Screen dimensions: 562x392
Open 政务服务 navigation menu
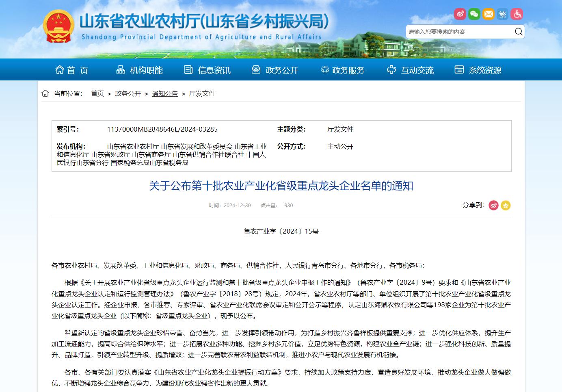tap(343, 70)
